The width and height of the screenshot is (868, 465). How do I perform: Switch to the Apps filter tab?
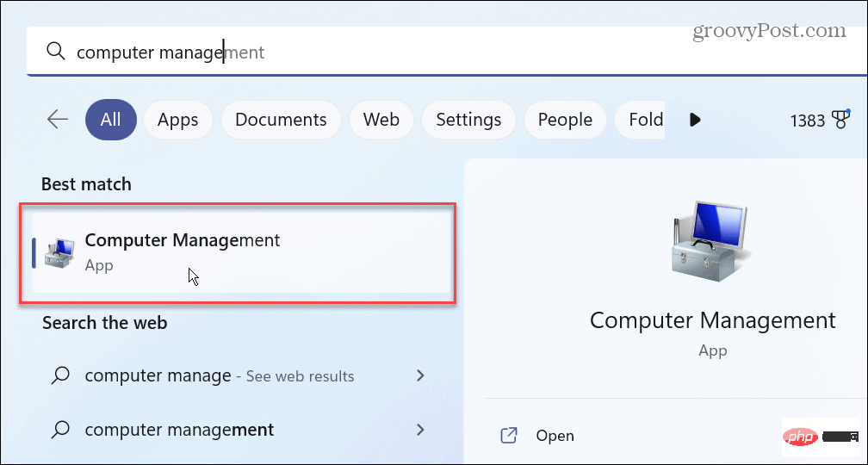point(177,120)
